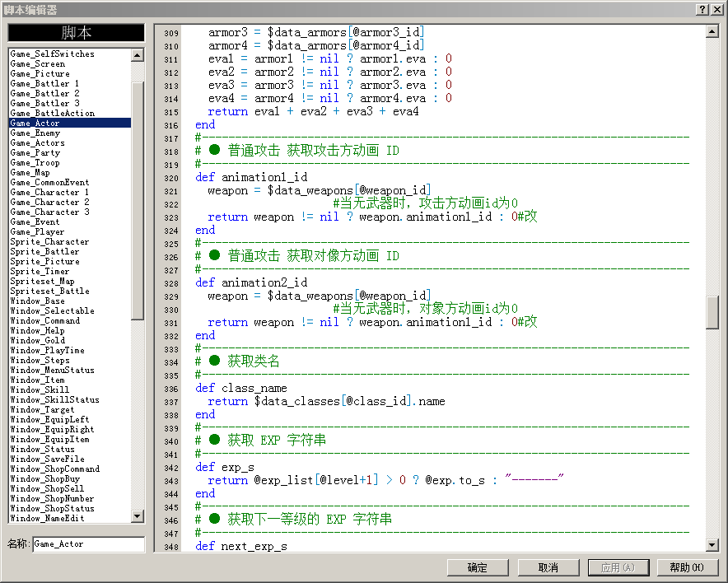Place cursor on 'def animation2_id' line
Viewport: 728px width, 583px height.
coord(251,282)
